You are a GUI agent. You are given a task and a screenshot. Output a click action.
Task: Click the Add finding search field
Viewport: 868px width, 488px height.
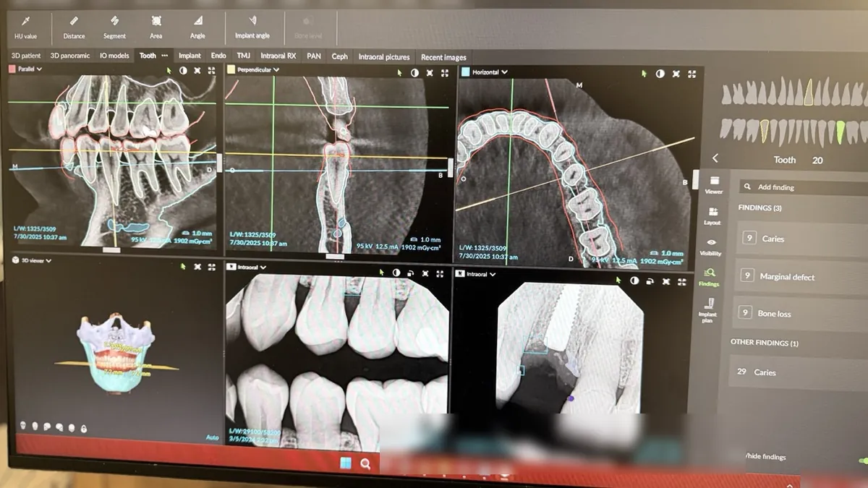803,187
